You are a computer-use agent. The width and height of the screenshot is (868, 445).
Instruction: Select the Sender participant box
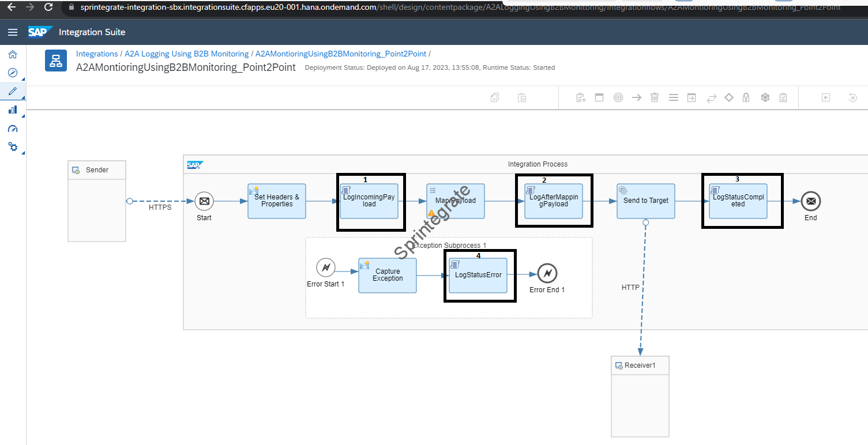tap(97, 201)
